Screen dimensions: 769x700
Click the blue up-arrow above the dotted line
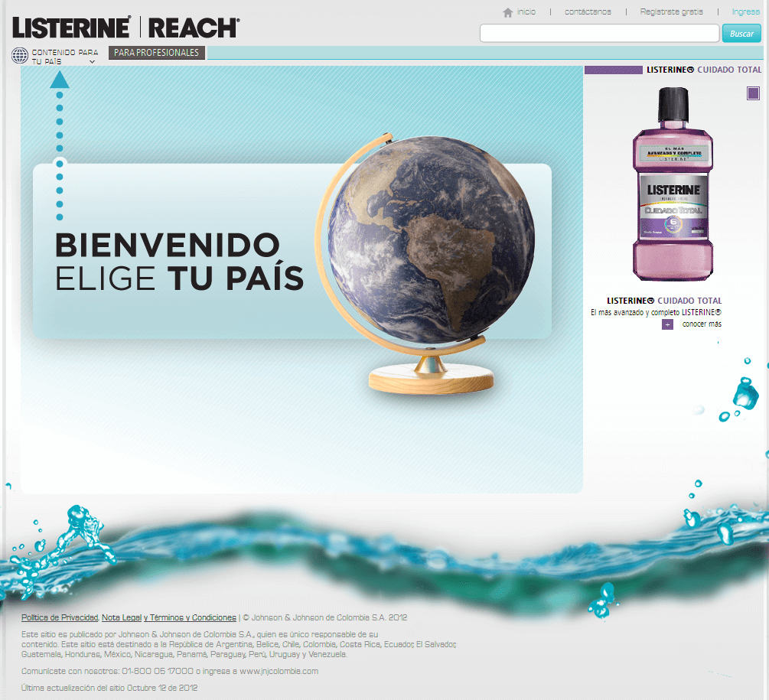[60, 80]
